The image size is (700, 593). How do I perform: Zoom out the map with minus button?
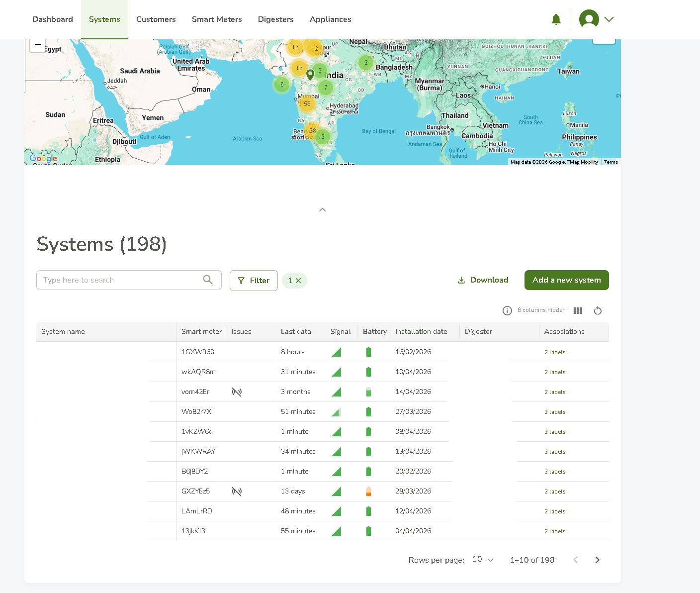[38, 45]
